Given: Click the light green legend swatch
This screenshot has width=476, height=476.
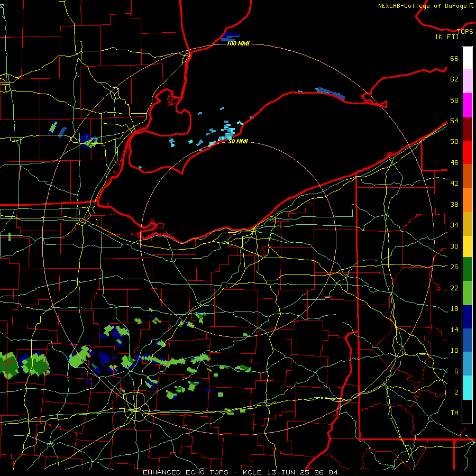Looking at the screenshot, I should [x=467, y=293].
